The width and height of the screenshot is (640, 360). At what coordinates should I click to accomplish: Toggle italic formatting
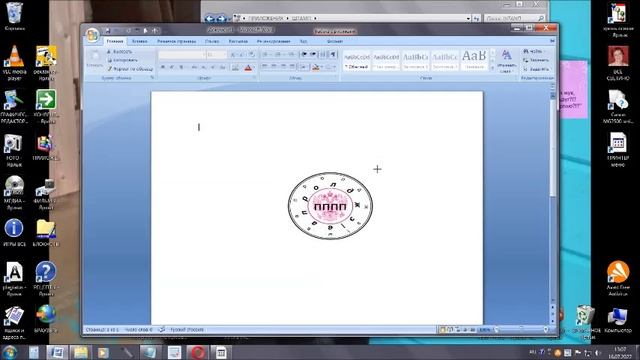tap(172, 67)
